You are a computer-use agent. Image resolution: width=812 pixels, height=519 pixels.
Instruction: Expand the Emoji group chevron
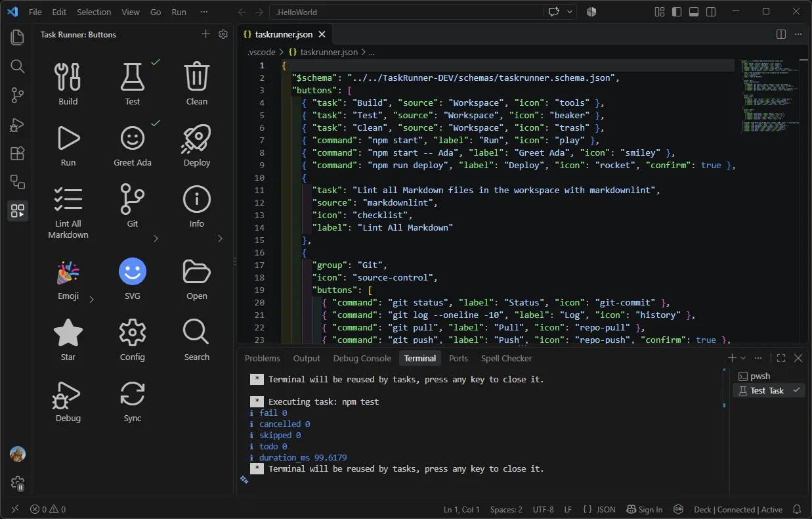[91, 300]
